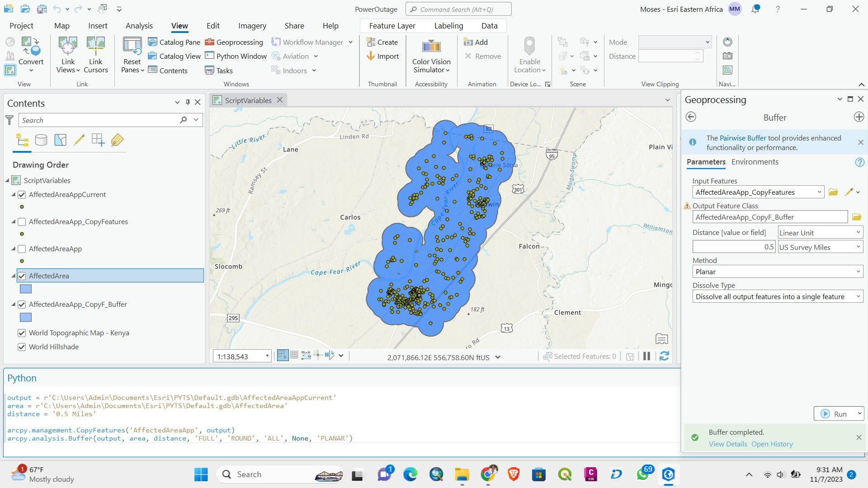
Task: Refresh the map view
Action: 664,356
